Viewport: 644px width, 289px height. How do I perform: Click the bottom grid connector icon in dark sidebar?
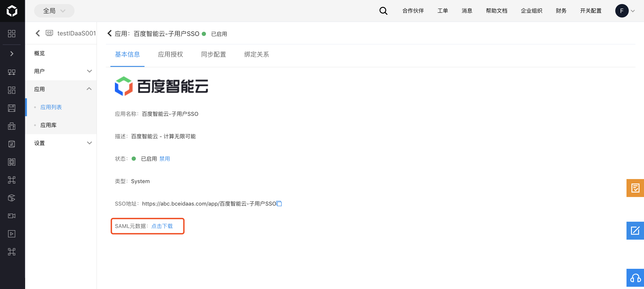[12, 252]
